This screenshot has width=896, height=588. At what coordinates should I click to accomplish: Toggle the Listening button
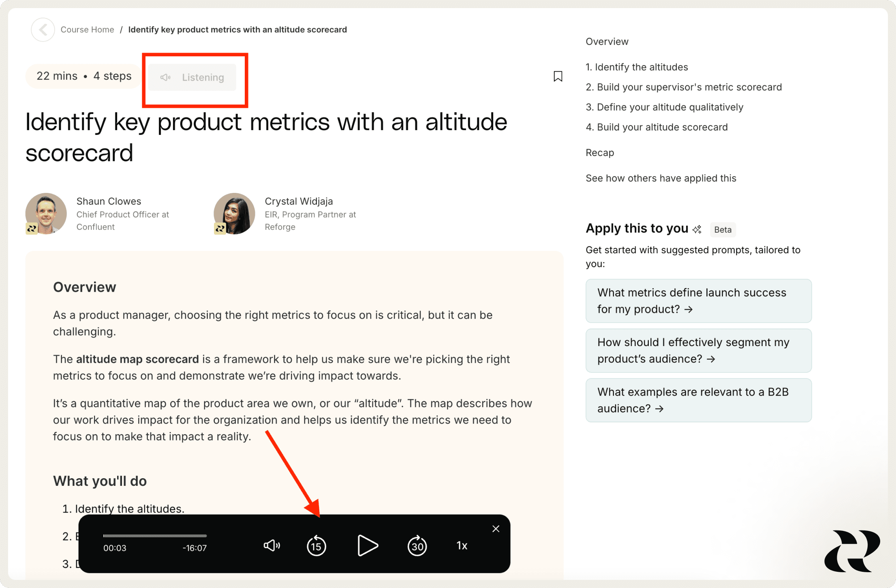click(192, 77)
